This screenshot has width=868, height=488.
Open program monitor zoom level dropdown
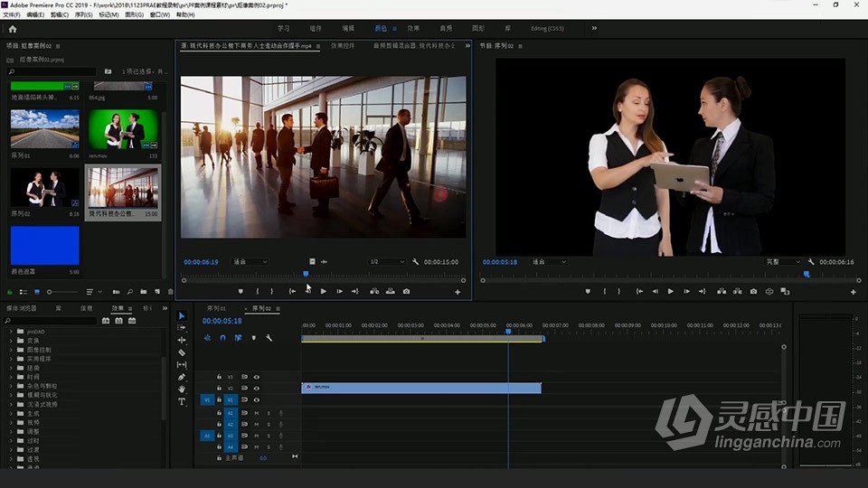[549, 262]
